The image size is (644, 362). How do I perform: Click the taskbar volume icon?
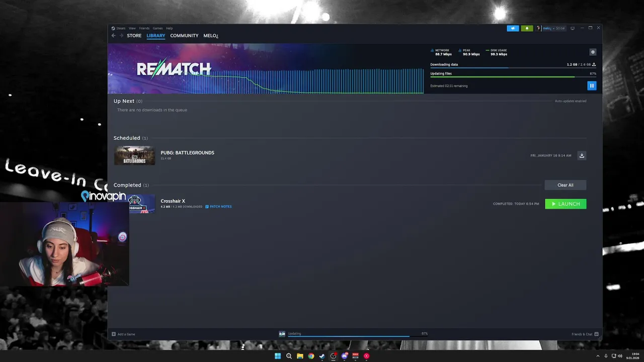pyautogui.click(x=620, y=356)
